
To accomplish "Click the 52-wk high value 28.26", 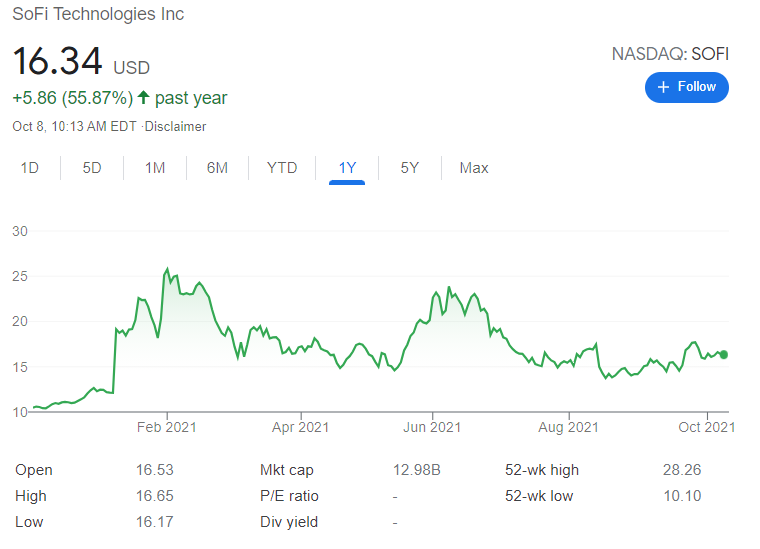I will click(x=682, y=470).
